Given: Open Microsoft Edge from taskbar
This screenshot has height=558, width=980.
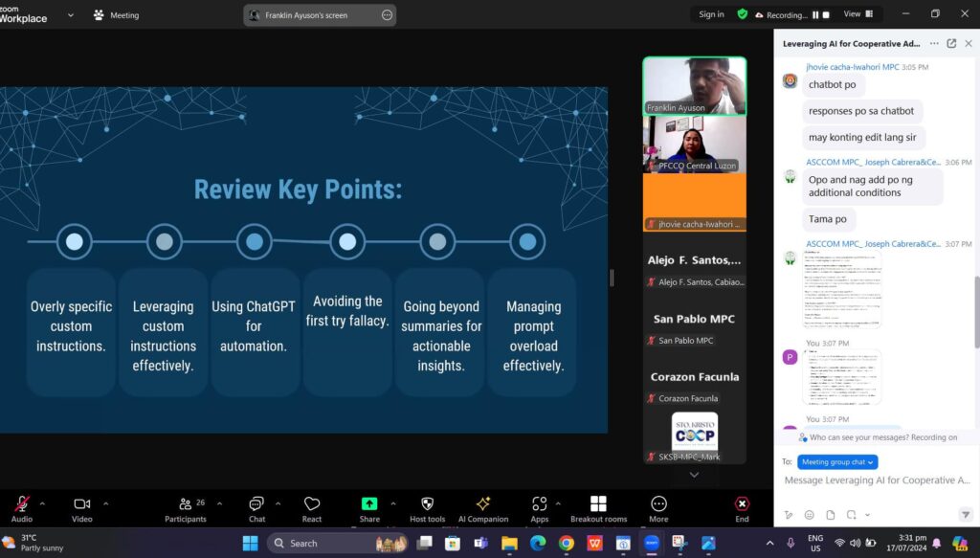Looking at the screenshot, I should click(538, 543).
